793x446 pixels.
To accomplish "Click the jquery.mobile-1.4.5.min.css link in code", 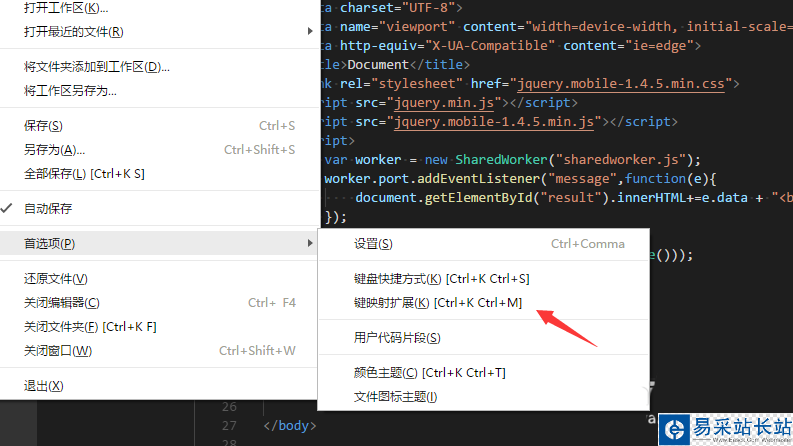I will pyautogui.click(x=621, y=83).
